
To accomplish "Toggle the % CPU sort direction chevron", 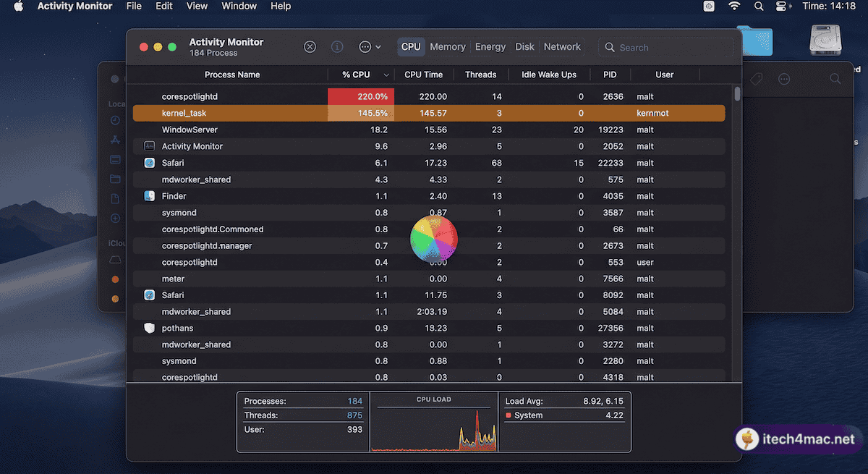I will [386, 75].
